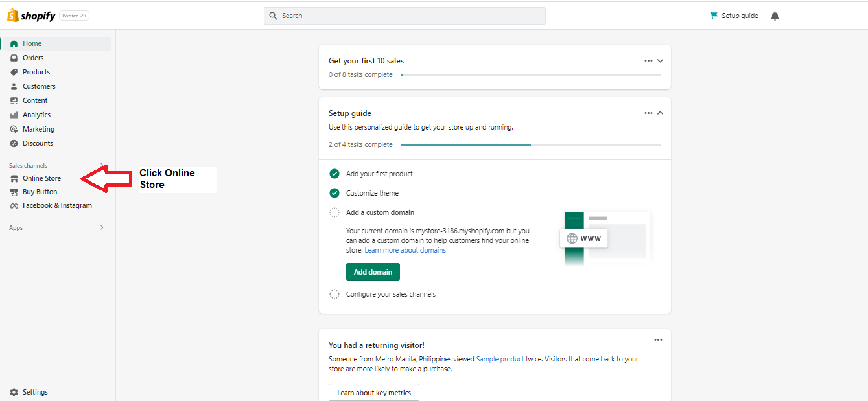Click the Buy Button icon
Screen dimensions: 868x401
14,192
